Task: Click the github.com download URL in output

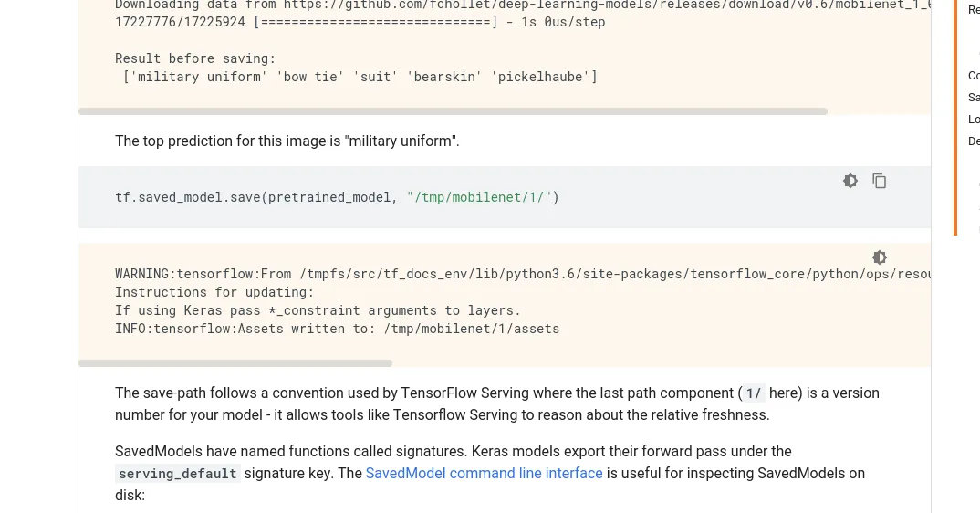Action: tap(602, 5)
